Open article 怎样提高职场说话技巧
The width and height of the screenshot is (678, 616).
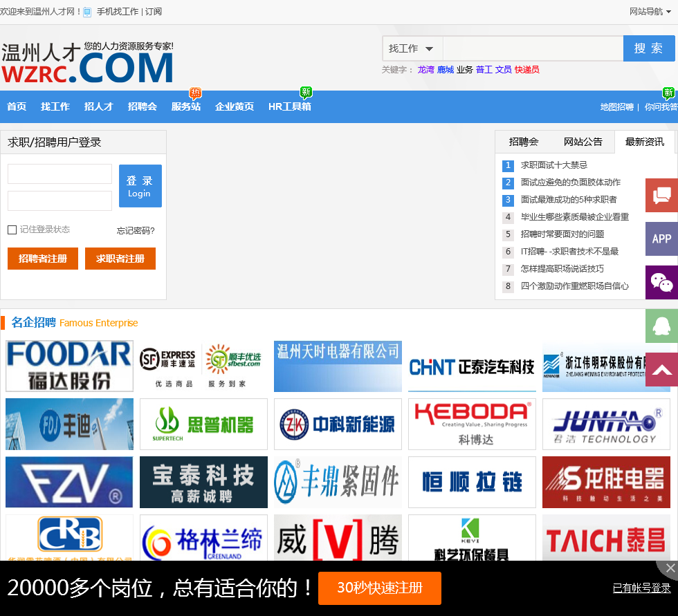click(x=562, y=269)
